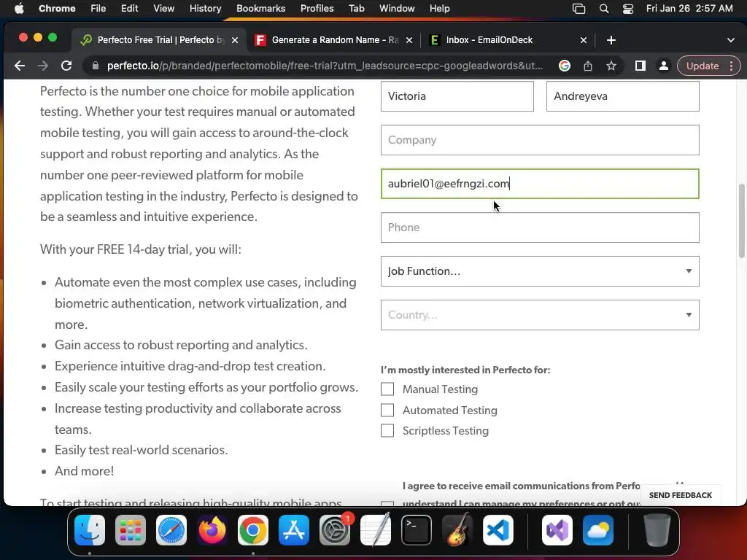Open the Bookmarks menu

(x=260, y=8)
